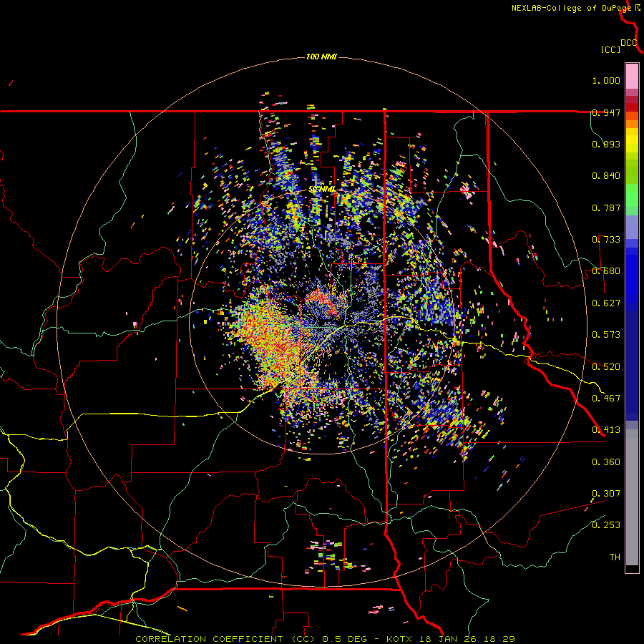Screen dimensions: 644x644
Task: Click the 0.573 color scale value
Action: (x=606, y=335)
